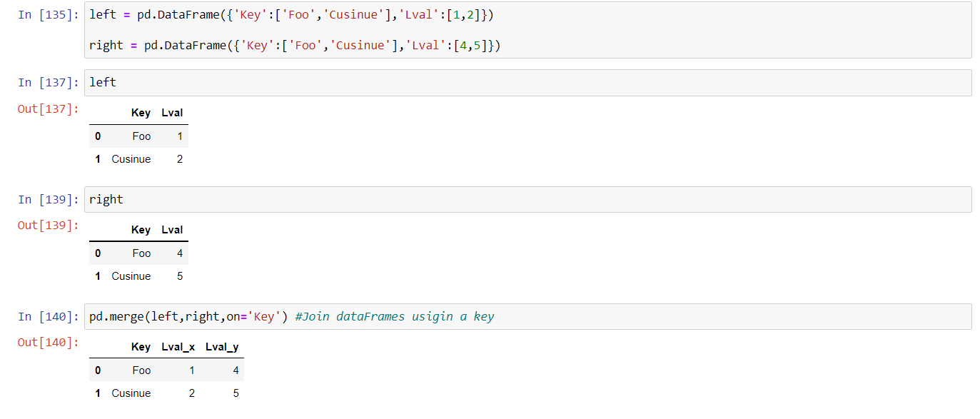This screenshot has height=419, width=980.
Task: Click the comment text in the merge cell
Action: 394,316
